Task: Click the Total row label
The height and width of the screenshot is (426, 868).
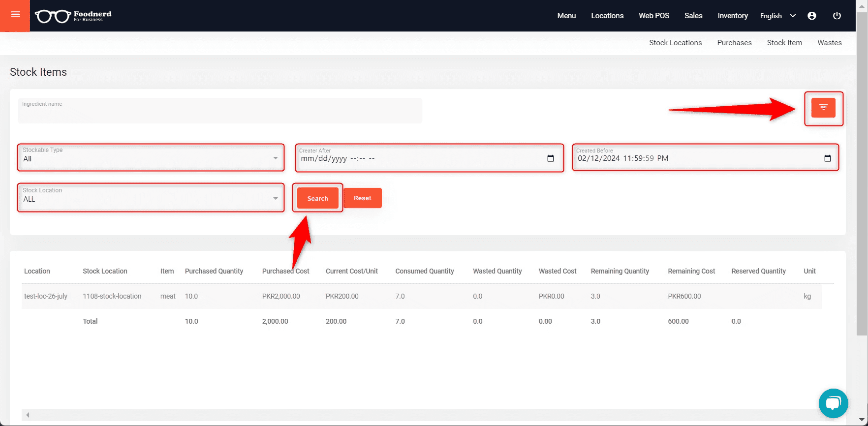Action: tap(90, 321)
